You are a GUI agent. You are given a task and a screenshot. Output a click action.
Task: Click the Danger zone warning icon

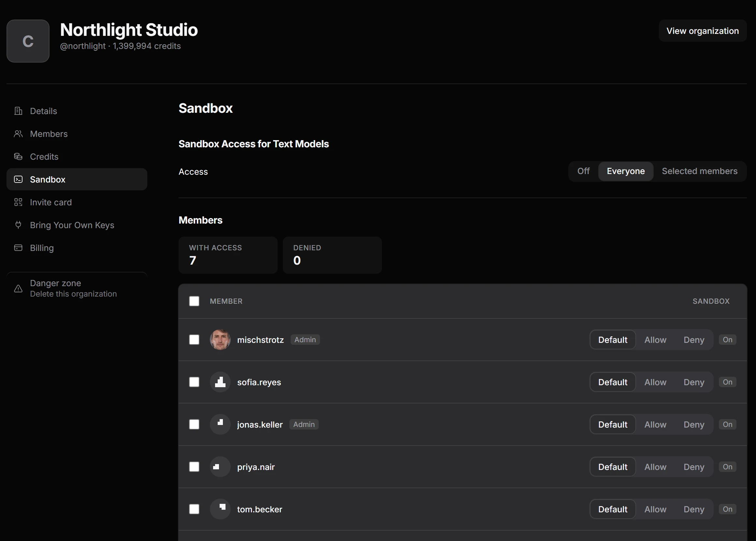click(18, 288)
